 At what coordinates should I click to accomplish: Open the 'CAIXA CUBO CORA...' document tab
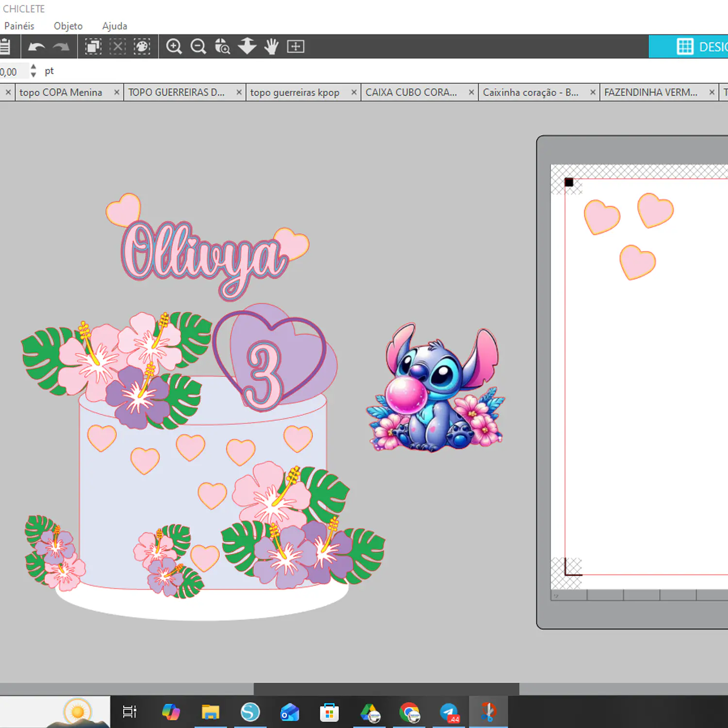[x=412, y=92]
